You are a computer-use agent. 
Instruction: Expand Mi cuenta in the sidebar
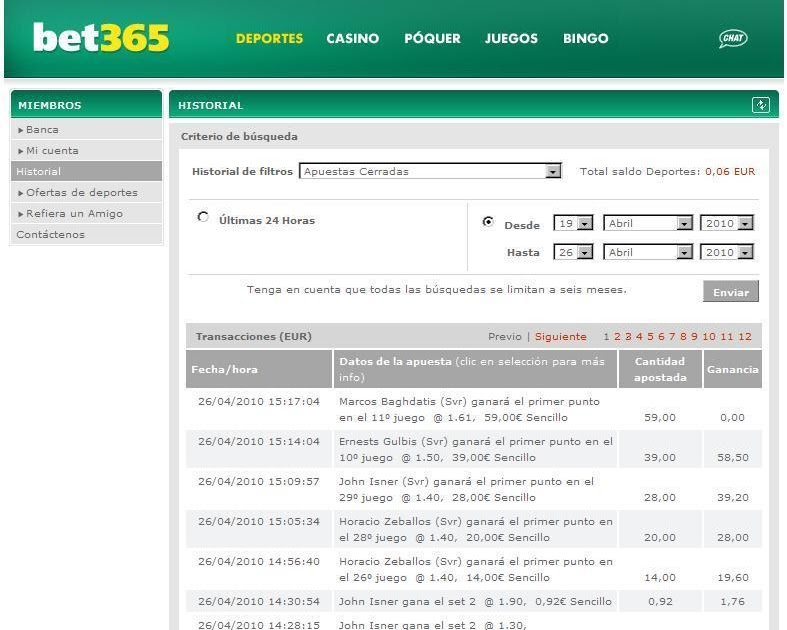coord(86,151)
